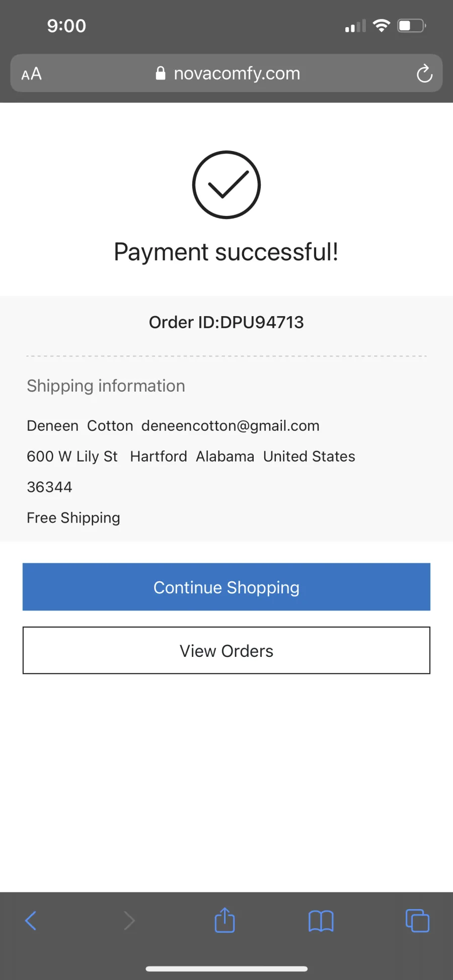Viewport: 453px width, 980px height.
Task: Tap the cellular signal bars
Action: [x=355, y=26]
